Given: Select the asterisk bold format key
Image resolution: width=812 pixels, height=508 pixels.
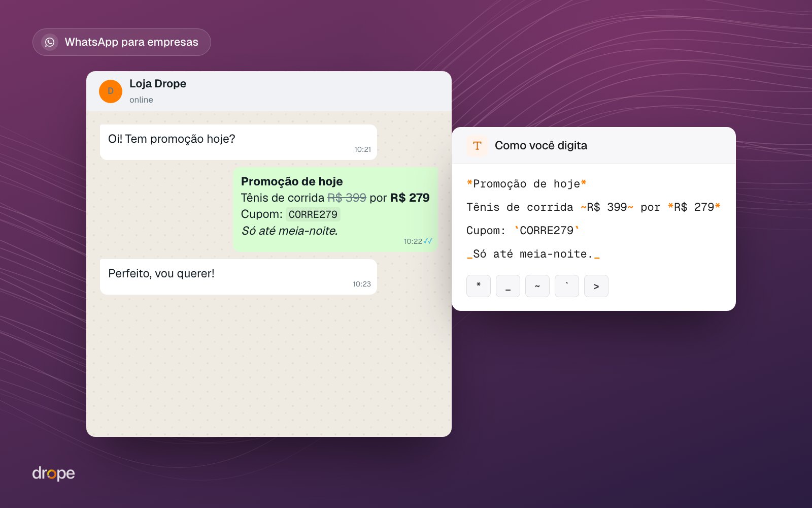Looking at the screenshot, I should [479, 286].
